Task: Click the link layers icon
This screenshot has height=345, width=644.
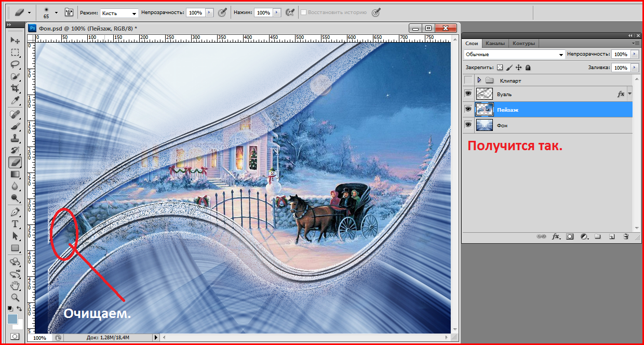Action: [541, 236]
